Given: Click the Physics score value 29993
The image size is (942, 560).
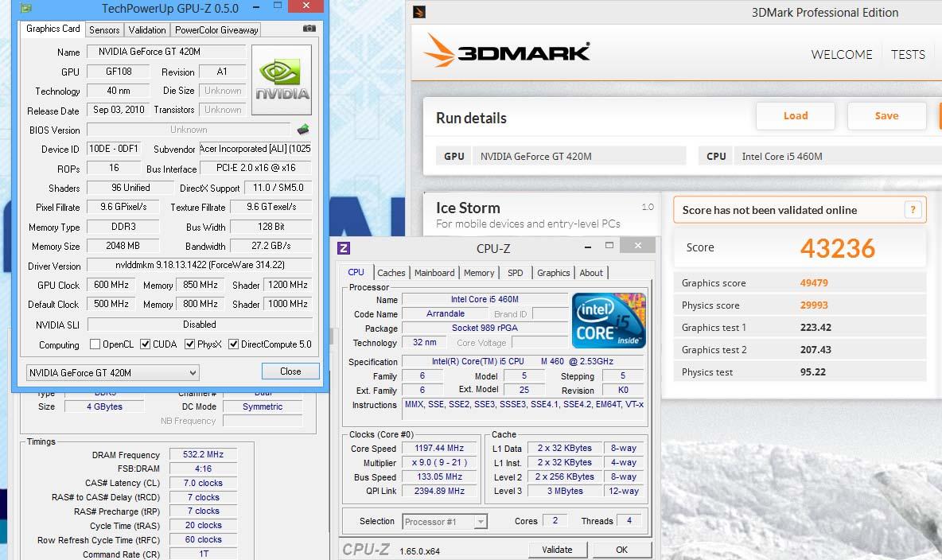Looking at the screenshot, I should tap(814, 305).
